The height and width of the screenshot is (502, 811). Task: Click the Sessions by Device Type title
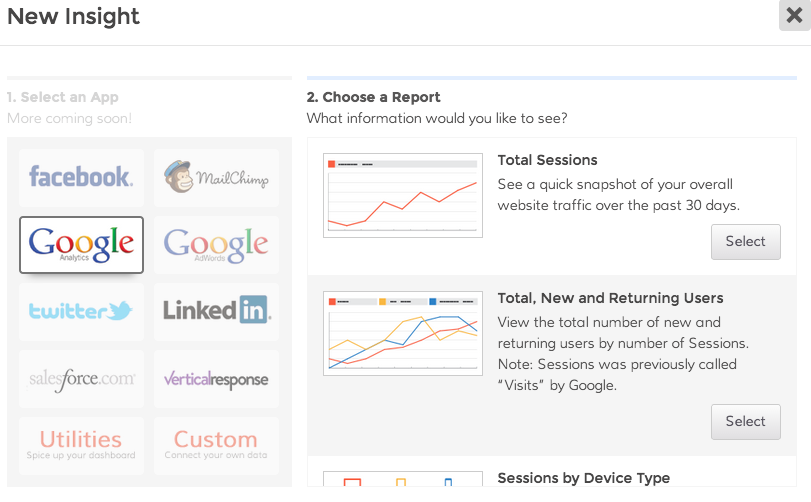(583, 478)
